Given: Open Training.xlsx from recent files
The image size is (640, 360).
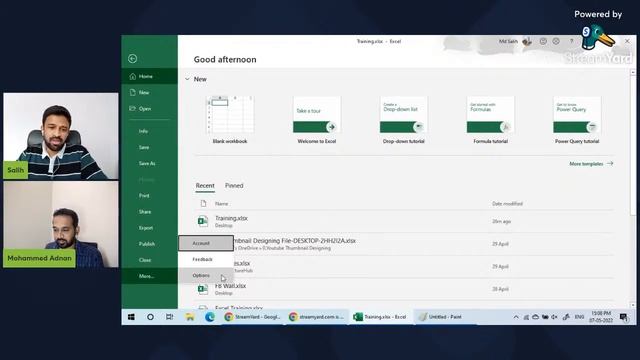Looking at the screenshot, I should pyautogui.click(x=404, y=221).
